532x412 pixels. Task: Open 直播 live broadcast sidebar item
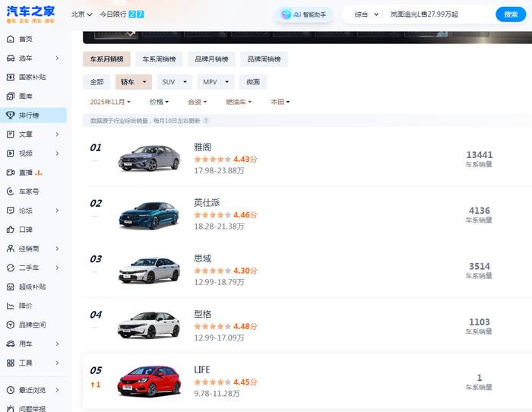(11, 173)
